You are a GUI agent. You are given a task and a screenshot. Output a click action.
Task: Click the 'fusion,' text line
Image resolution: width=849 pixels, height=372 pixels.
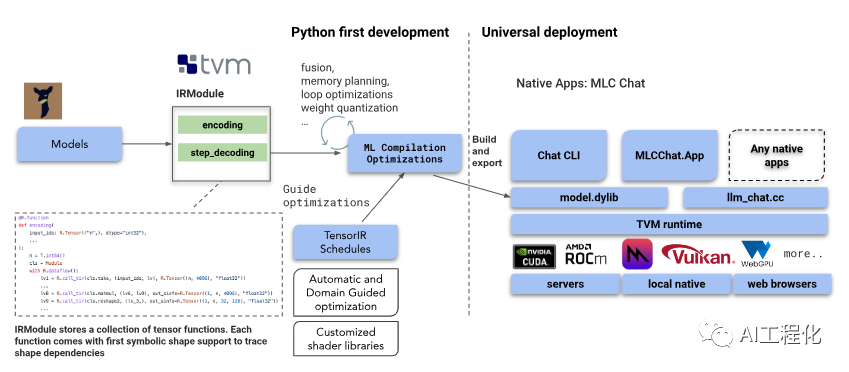click(318, 69)
